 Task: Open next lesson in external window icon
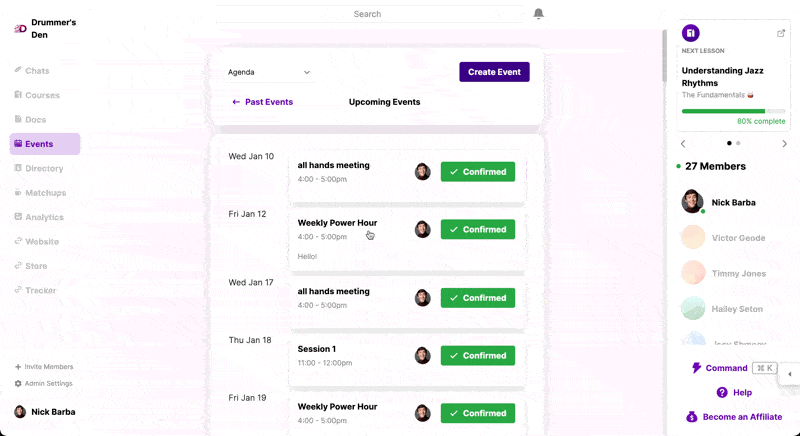point(781,33)
